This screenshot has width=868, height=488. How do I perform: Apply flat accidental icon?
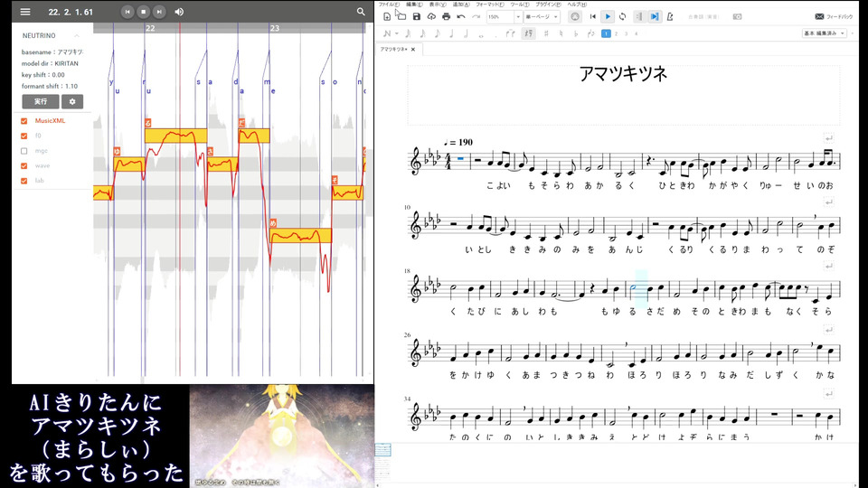576,33
